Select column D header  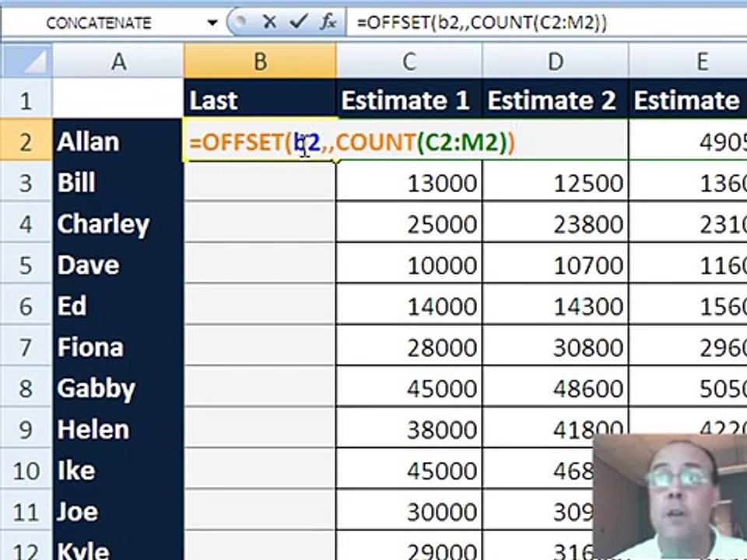[x=556, y=61]
